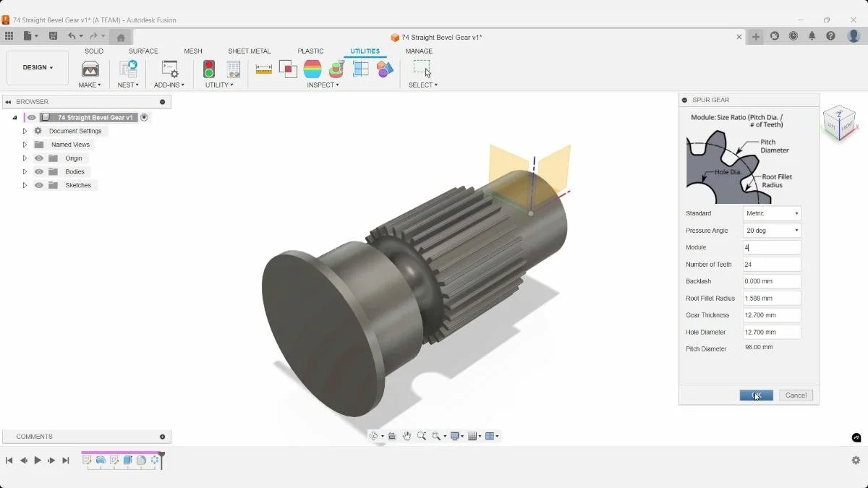This screenshot has height=488, width=868.
Task: Jump to timeline beginning
Action: coord(9,461)
